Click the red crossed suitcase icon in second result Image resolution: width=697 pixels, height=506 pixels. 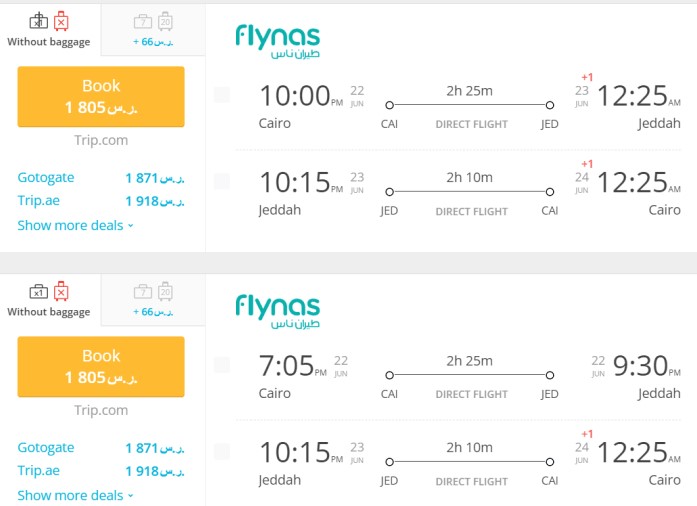click(61, 291)
